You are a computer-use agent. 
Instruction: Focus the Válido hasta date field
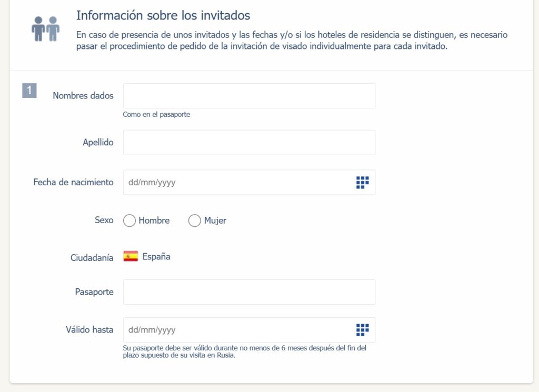pos(237,330)
